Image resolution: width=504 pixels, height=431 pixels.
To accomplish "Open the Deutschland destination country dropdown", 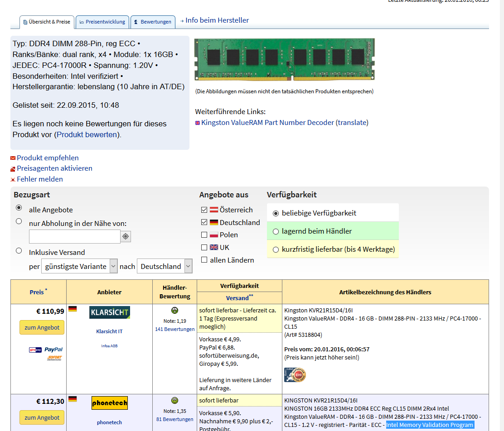I will pos(165,266).
